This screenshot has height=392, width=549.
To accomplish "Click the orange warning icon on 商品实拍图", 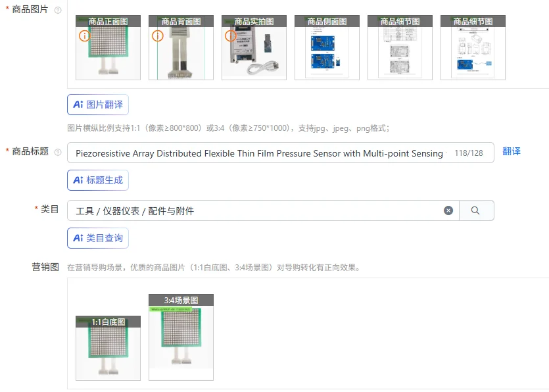I will point(230,36).
